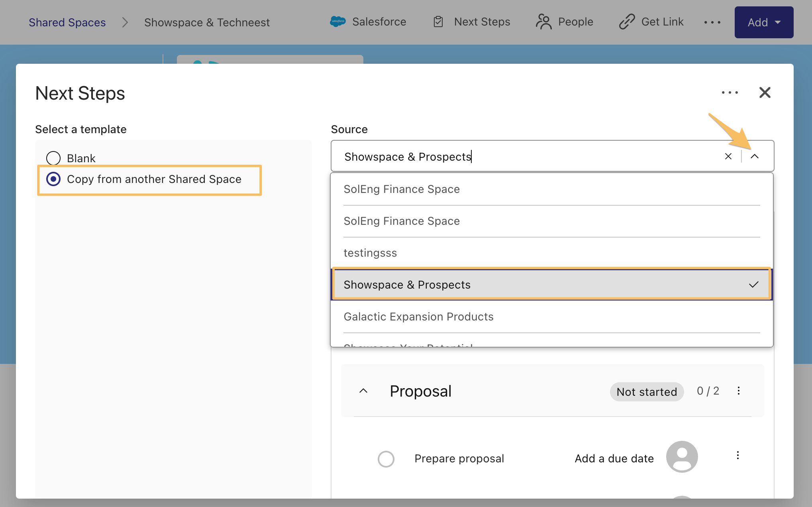
Task: Click the Not started status badge
Action: [x=647, y=392]
